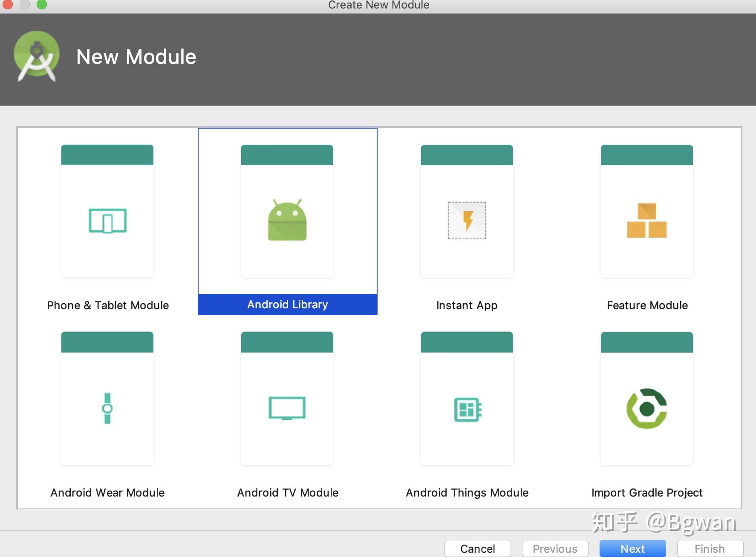Click the Finish button
The image size is (756, 557).
tap(710, 548)
